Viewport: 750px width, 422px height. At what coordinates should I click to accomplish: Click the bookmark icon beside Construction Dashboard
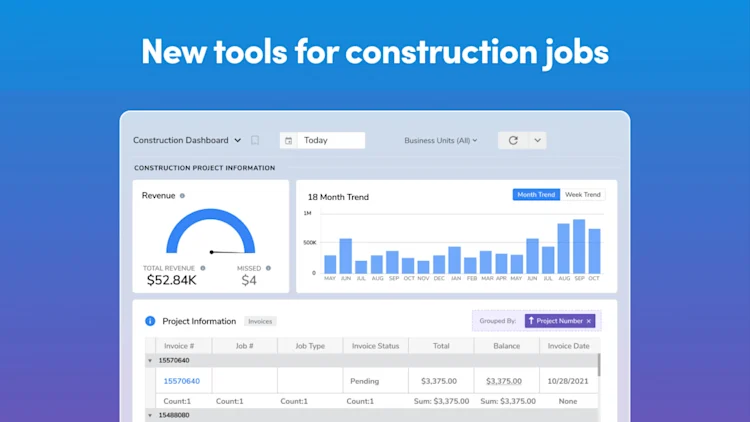(255, 140)
